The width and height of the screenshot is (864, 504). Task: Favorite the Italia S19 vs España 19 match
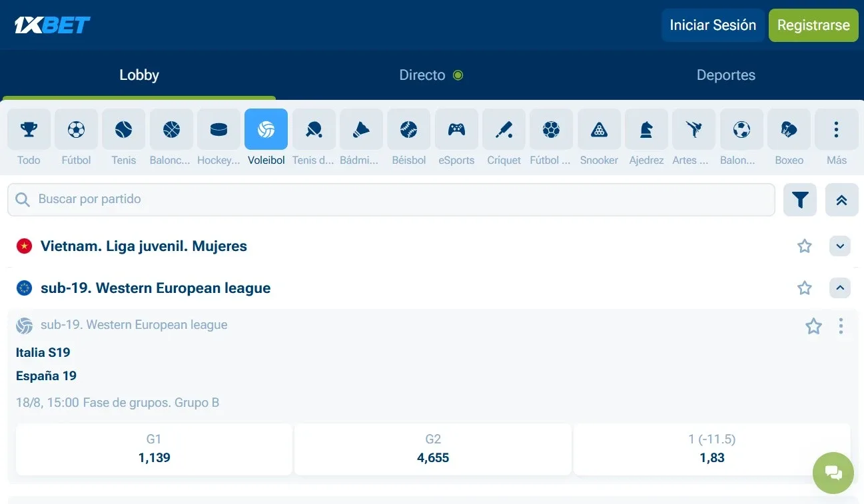813,326
